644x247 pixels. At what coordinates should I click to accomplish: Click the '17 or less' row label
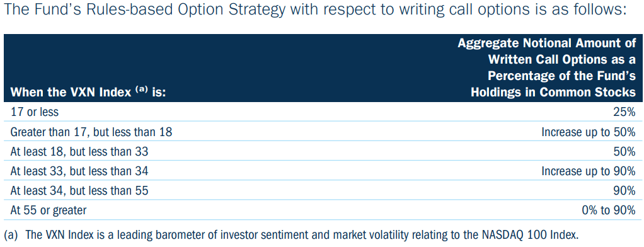(35, 112)
